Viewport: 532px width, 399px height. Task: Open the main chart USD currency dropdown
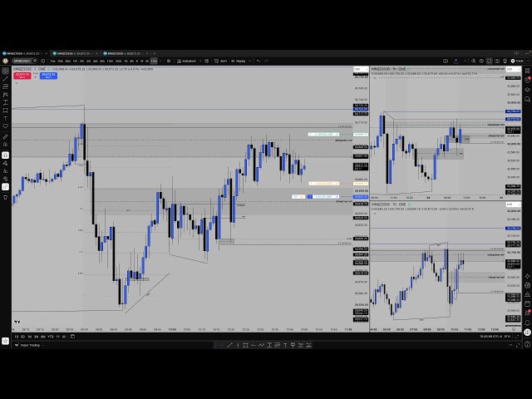[360, 69]
